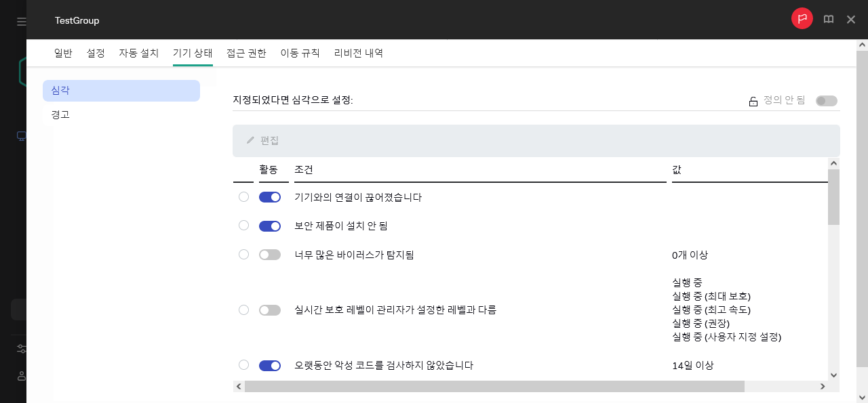
Task: Click the right arrow of the horizontal scrollbar
Action: click(x=823, y=386)
